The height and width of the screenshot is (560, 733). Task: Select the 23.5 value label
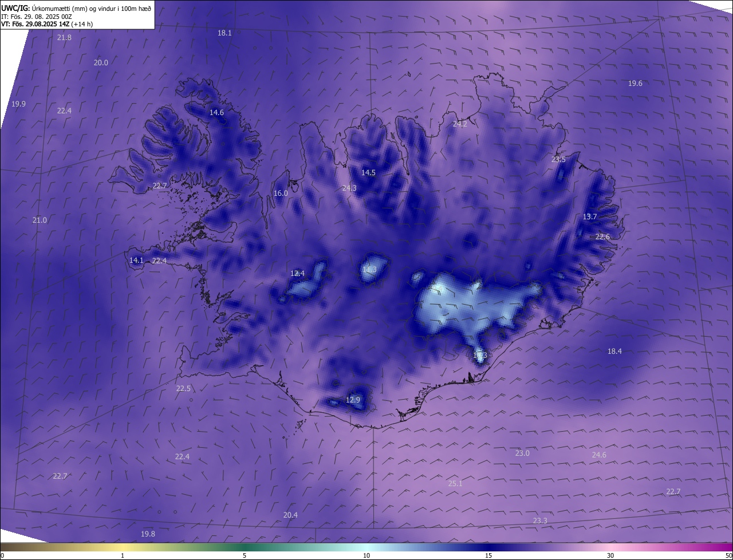pos(558,159)
